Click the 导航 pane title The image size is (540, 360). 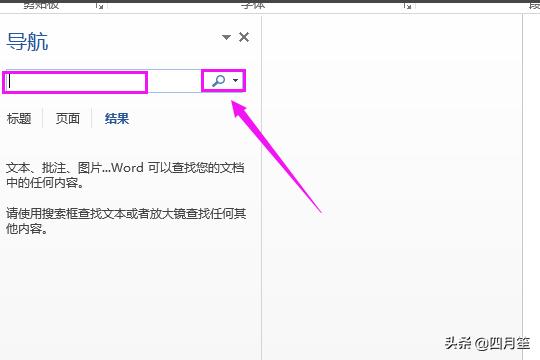(x=27, y=42)
